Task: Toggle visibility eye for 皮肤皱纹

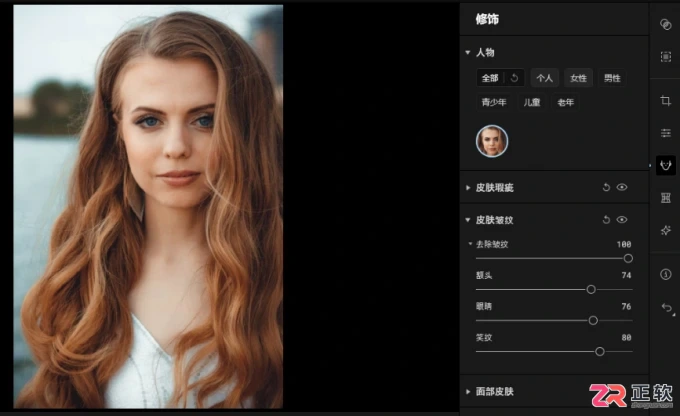Action: (x=622, y=219)
